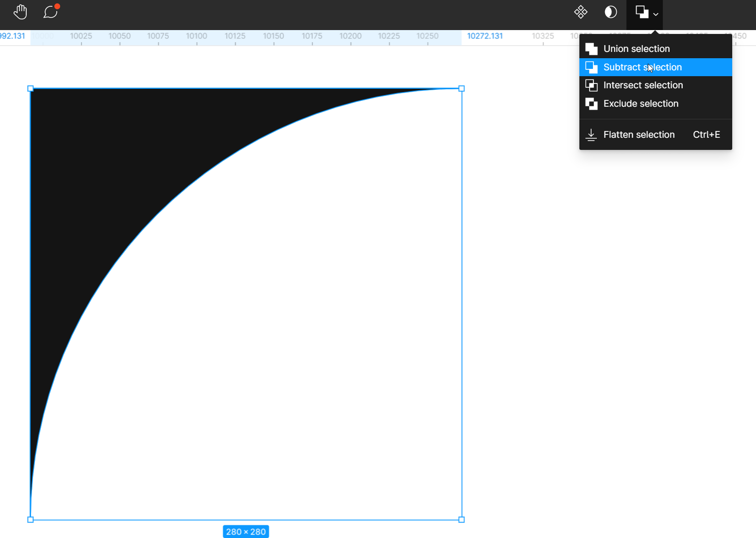Click the mask contrast icon
The height and width of the screenshot is (538, 756).
[610, 12]
